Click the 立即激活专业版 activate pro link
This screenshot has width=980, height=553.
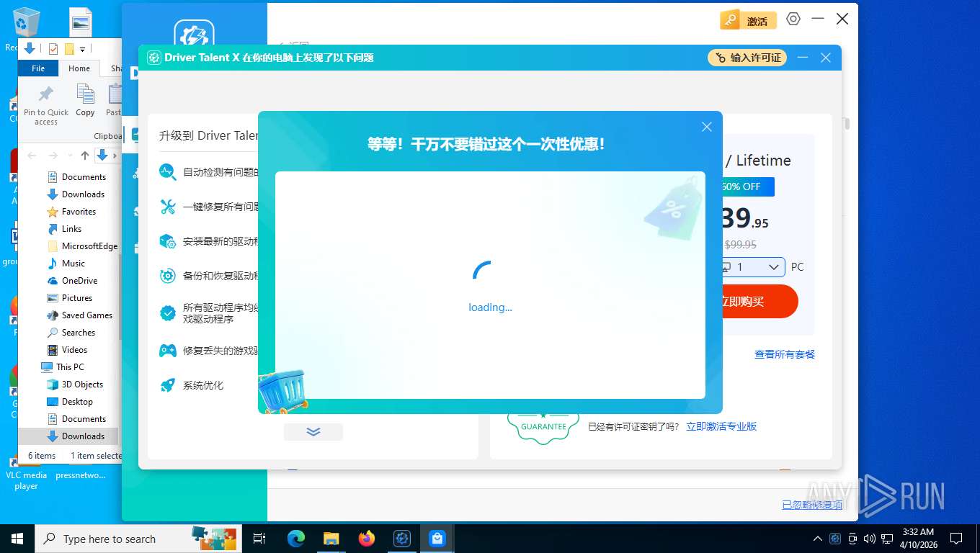click(x=721, y=426)
